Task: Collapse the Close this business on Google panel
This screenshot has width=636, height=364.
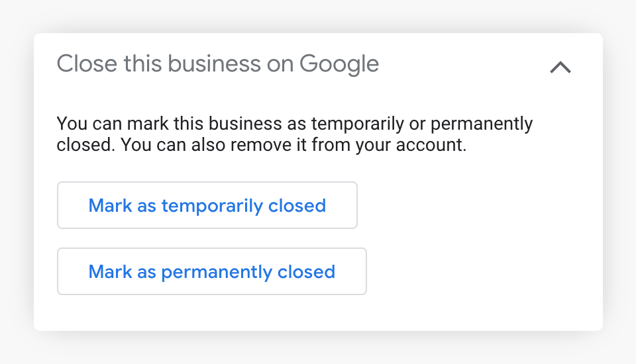Action: pos(560,67)
